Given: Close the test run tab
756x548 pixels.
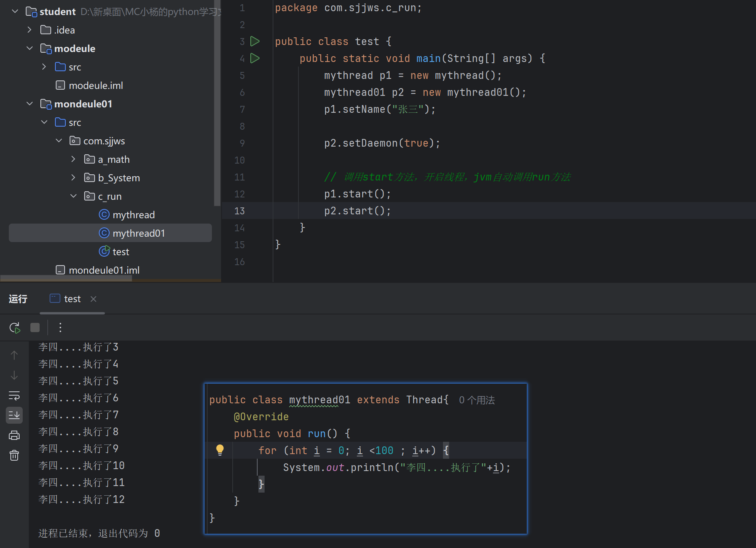Looking at the screenshot, I should (x=93, y=299).
